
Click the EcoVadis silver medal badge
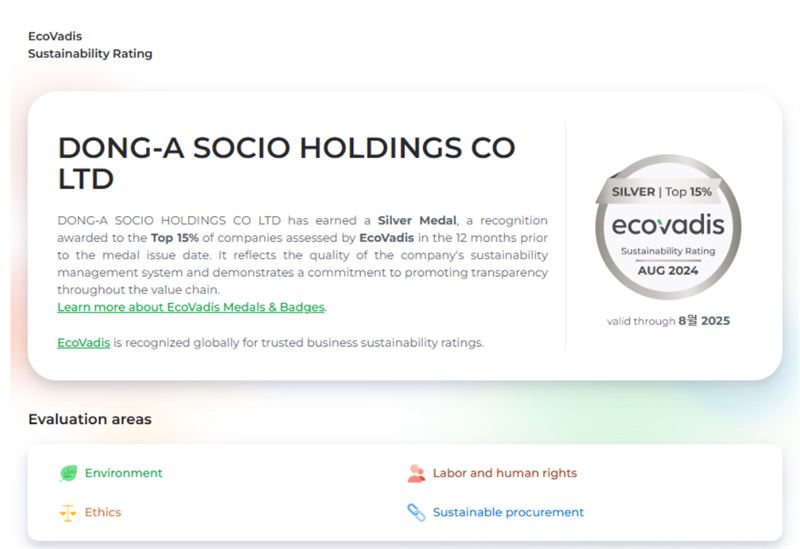(x=668, y=227)
